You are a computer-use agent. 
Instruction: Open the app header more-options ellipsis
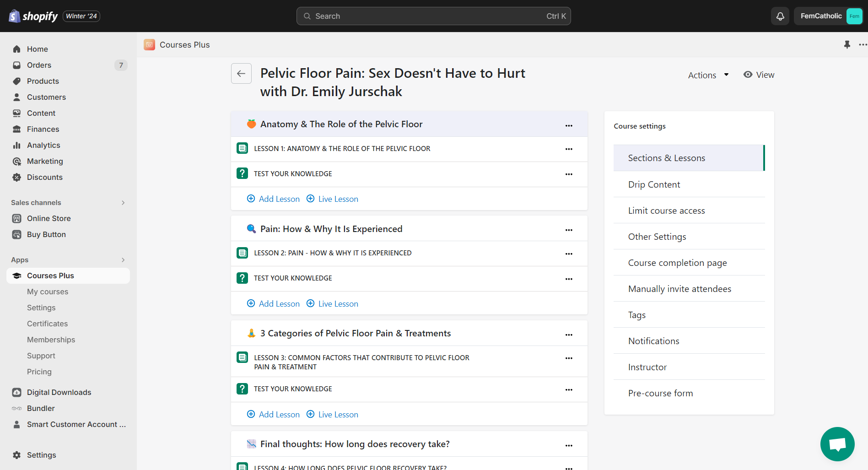tap(863, 44)
